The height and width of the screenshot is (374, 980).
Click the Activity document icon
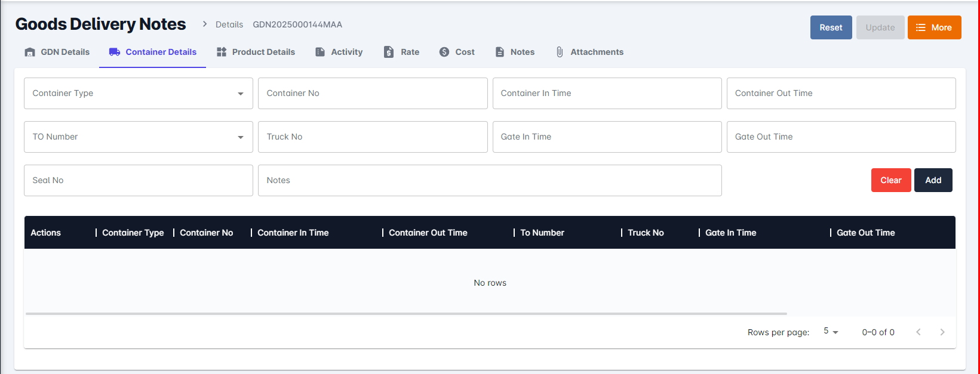[x=320, y=52]
